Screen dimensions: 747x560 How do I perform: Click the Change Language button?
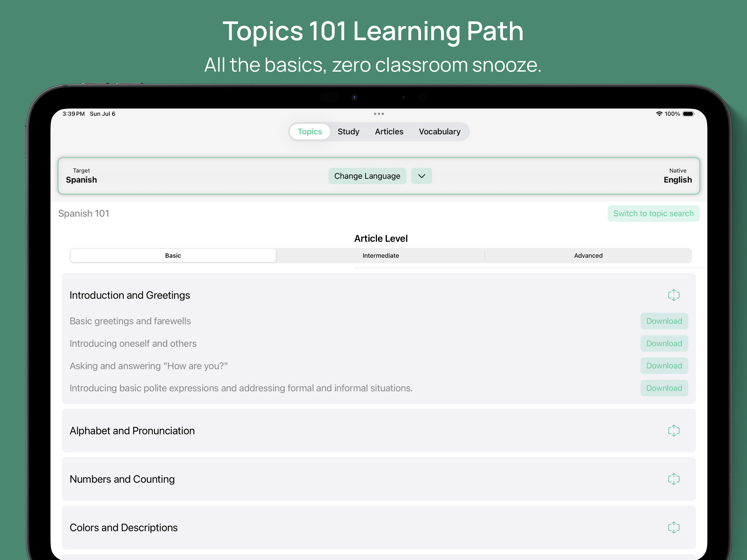tap(367, 176)
